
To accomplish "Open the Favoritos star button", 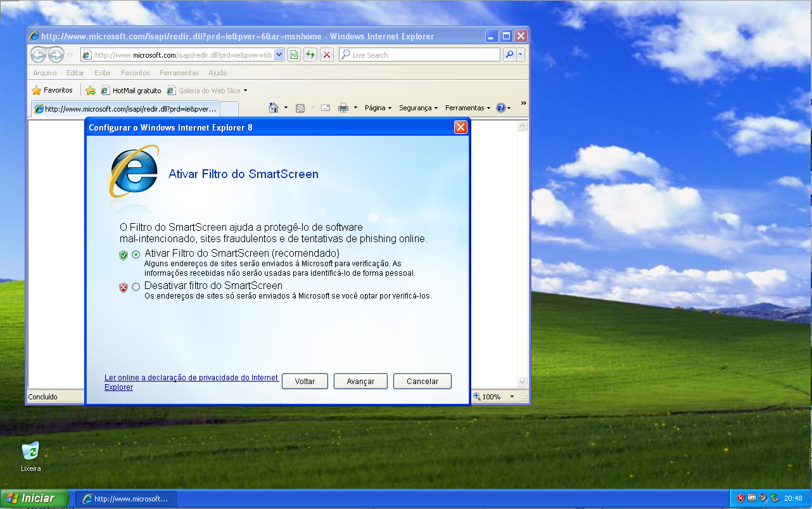I will [x=53, y=91].
